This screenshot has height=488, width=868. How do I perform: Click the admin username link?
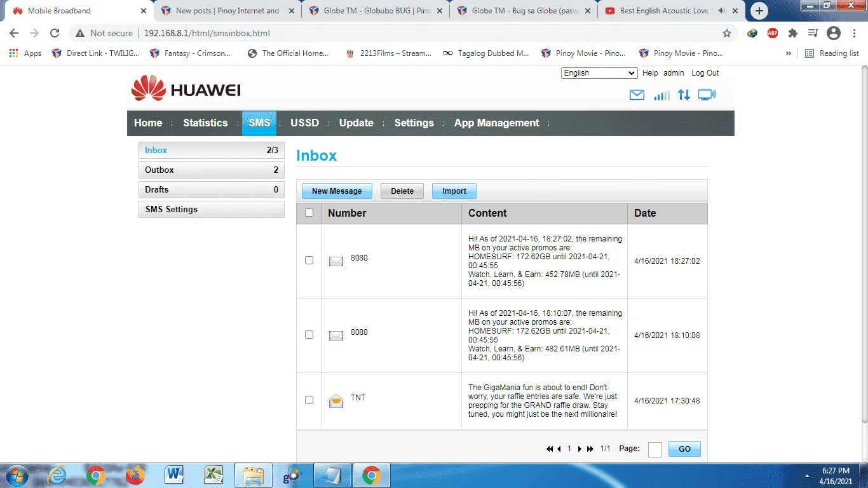coord(674,73)
